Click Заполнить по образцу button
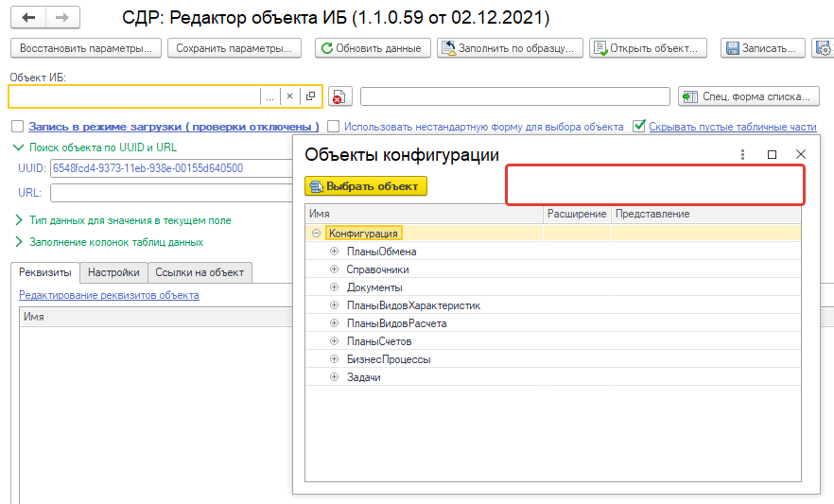Screen dimensions: 834x504 tap(510, 48)
